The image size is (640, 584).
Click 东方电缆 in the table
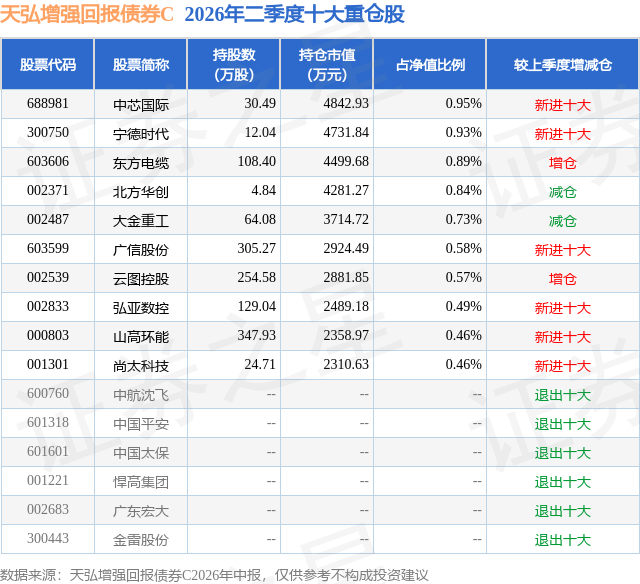click(141, 162)
